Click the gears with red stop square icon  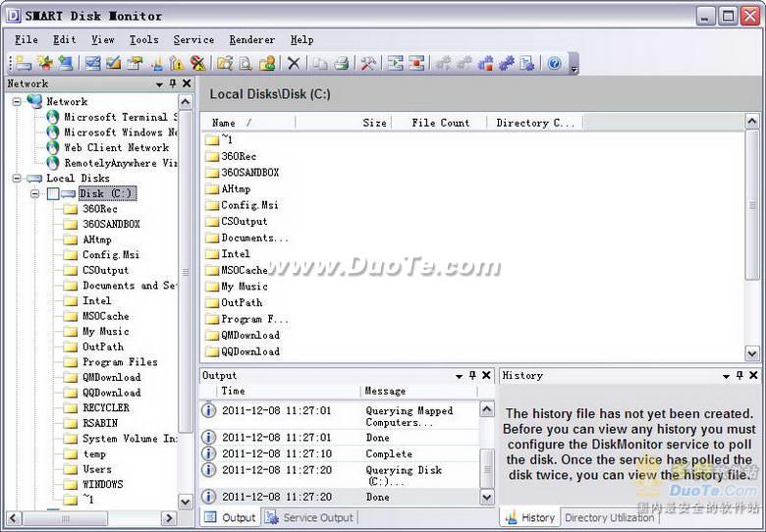tap(485, 64)
